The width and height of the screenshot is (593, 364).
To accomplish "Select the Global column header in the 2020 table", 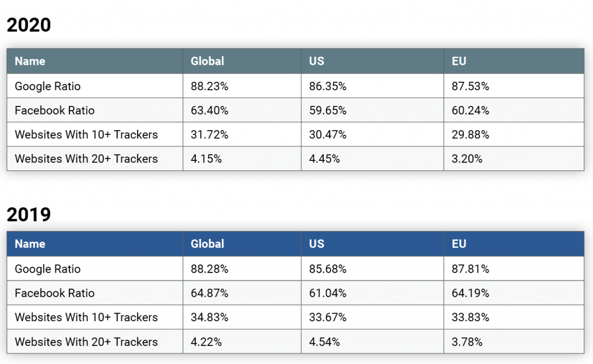I will [x=207, y=61].
